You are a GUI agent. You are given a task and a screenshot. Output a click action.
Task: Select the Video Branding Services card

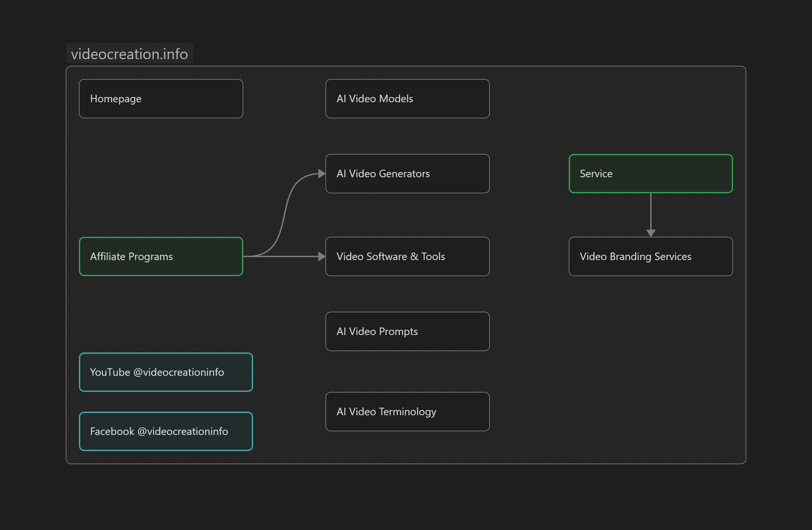tap(651, 257)
